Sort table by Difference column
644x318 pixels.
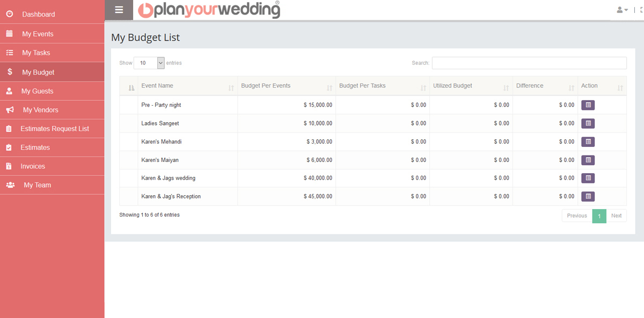[x=545, y=86]
